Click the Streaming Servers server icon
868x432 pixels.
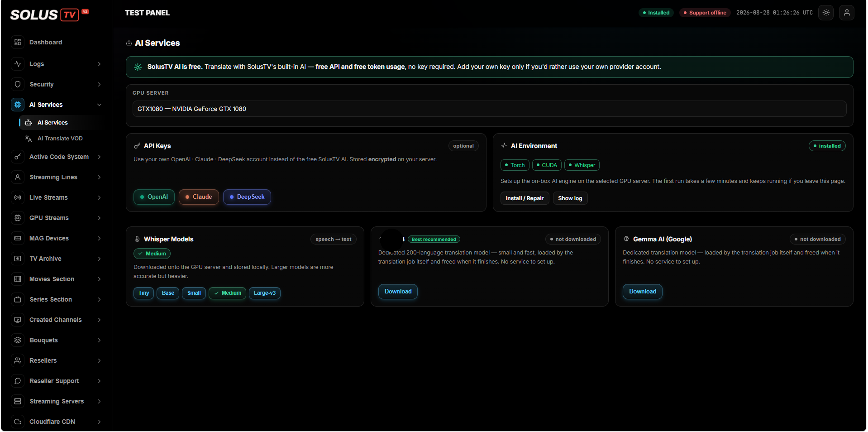coord(18,401)
